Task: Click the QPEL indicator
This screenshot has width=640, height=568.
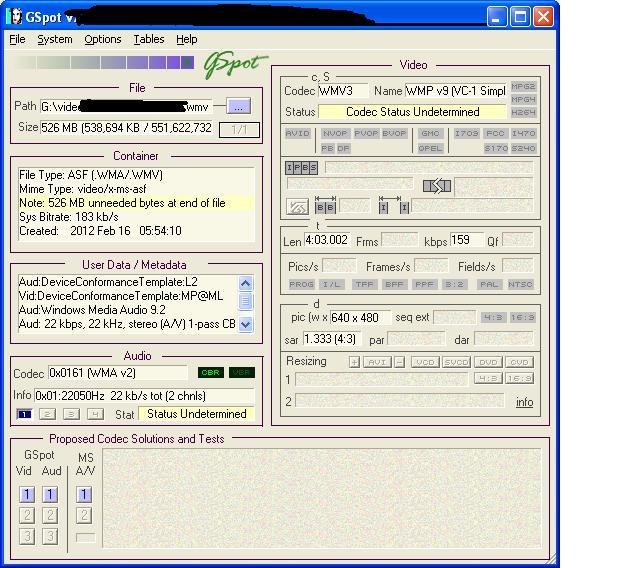Action: point(430,148)
